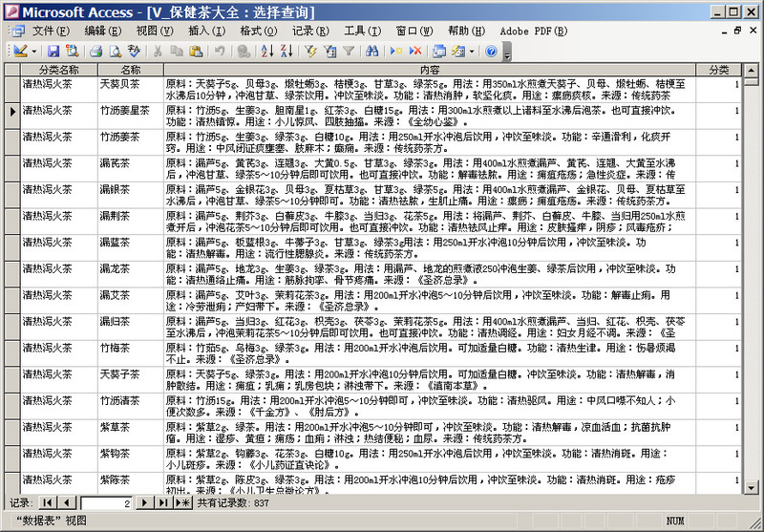Click the 漏蓝茶 name cell
The height and width of the screenshot is (532, 764).
click(131, 247)
